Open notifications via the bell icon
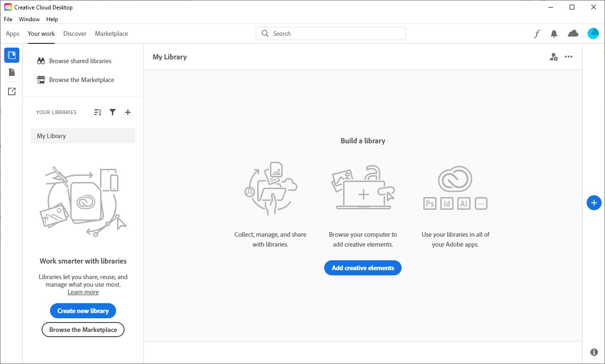 click(554, 33)
